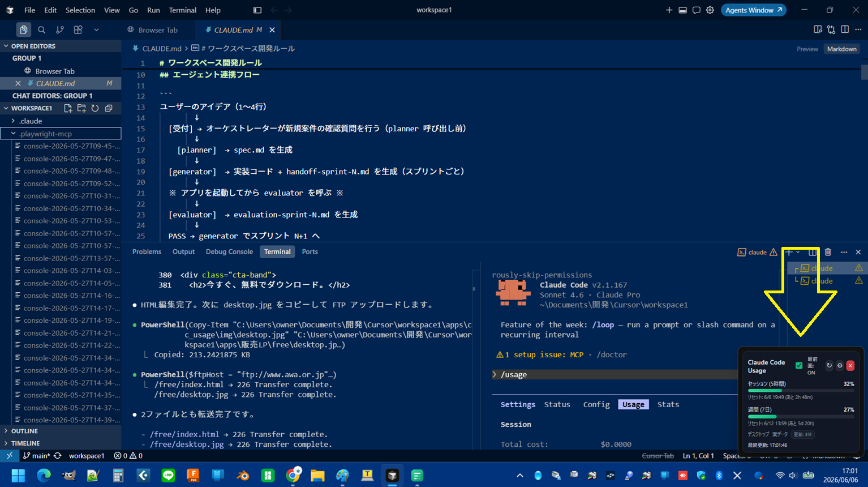
Task: Open Markdown preview to the side
Action: tap(818, 29)
